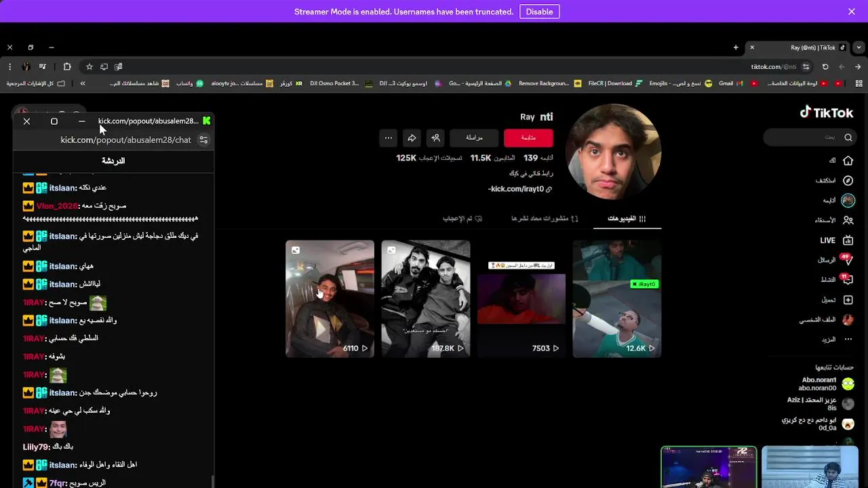Expand the bookmarks overflow chevron

pyautogui.click(x=83, y=83)
